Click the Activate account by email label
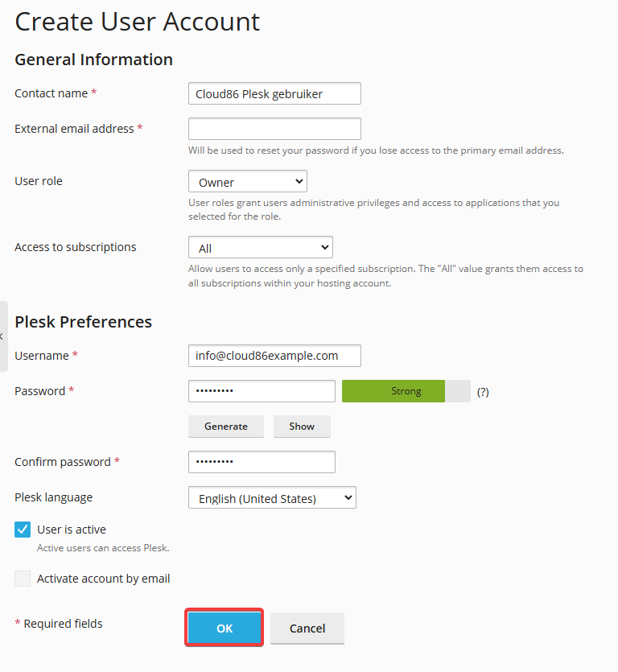 coord(103,579)
